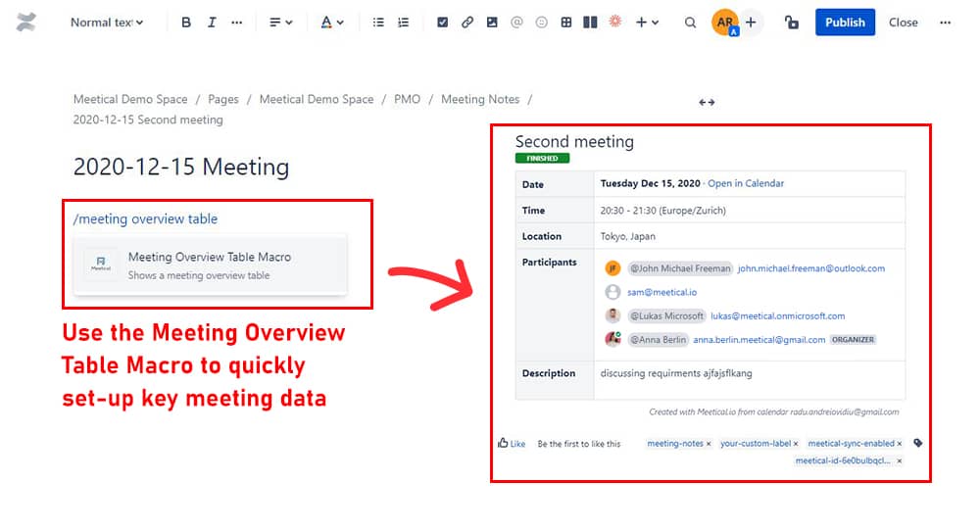Click the Confluence logo icon
This screenshot has height=531, width=980.
26,23
